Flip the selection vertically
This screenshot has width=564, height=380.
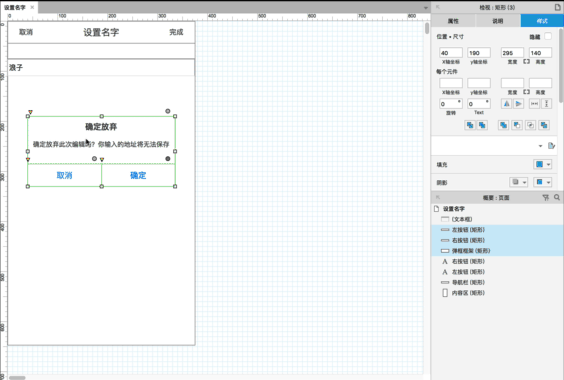(518, 104)
